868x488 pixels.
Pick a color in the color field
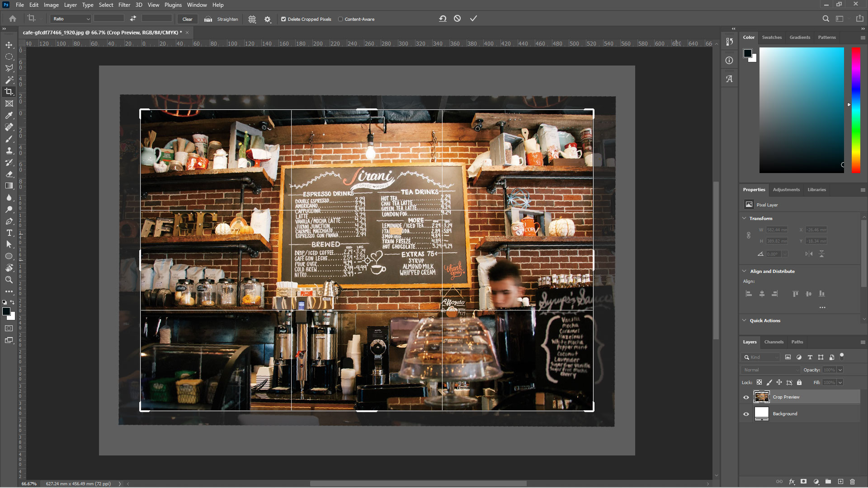click(802, 110)
